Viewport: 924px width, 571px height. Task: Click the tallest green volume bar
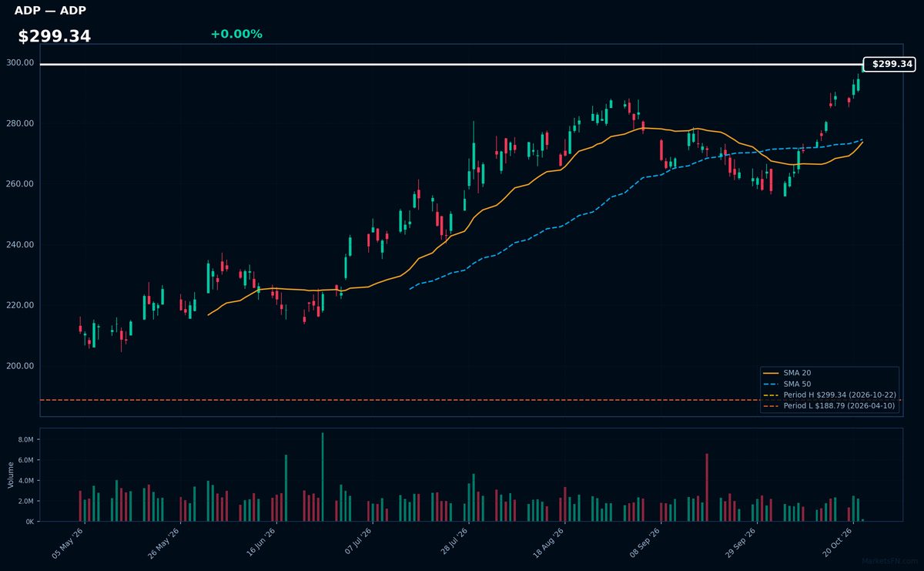pyautogui.click(x=323, y=477)
